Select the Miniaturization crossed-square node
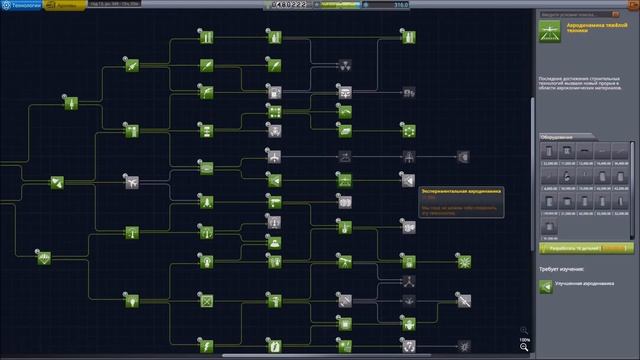The height and width of the screenshot is (360, 640). tap(207, 301)
